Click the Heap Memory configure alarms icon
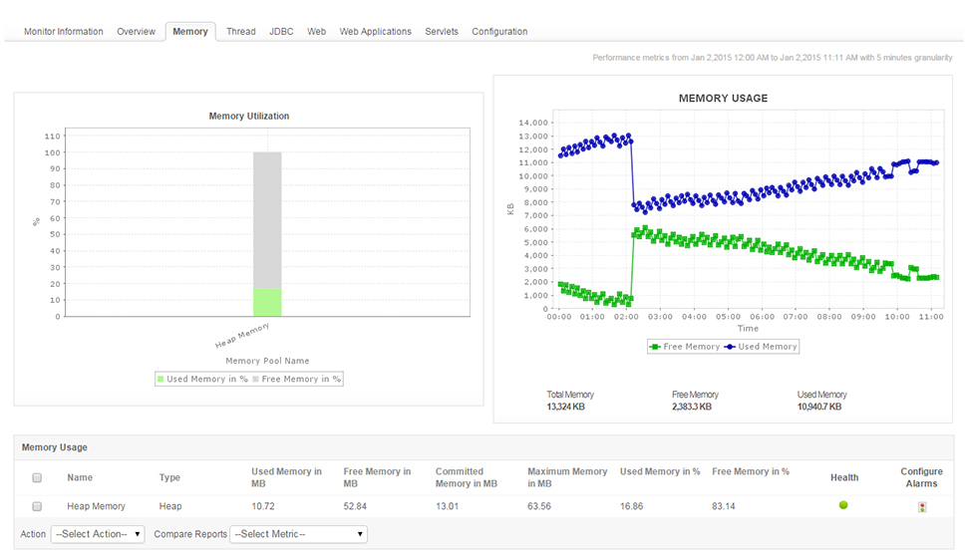Image resolution: width=965 pixels, height=560 pixels. [922, 507]
